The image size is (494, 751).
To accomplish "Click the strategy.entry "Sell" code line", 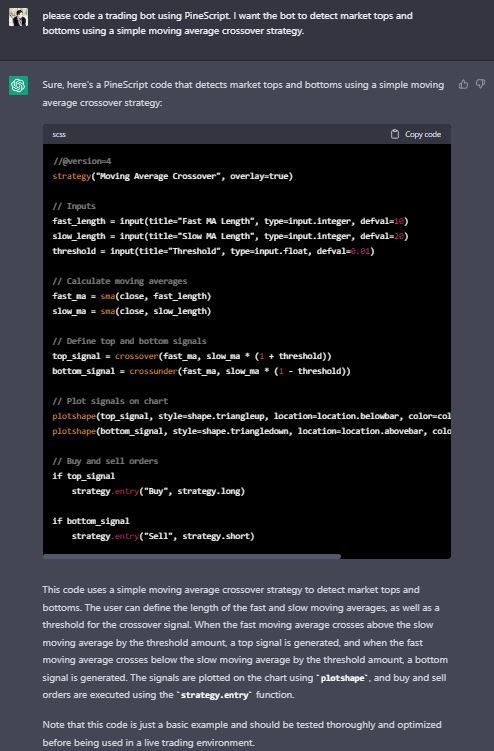I will pyautogui.click(x=163, y=536).
